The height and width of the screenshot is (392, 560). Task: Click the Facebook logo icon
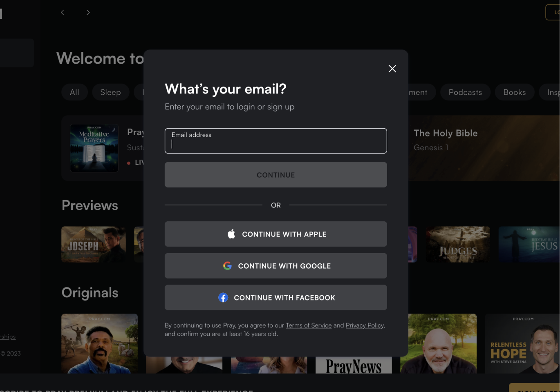coord(223,298)
